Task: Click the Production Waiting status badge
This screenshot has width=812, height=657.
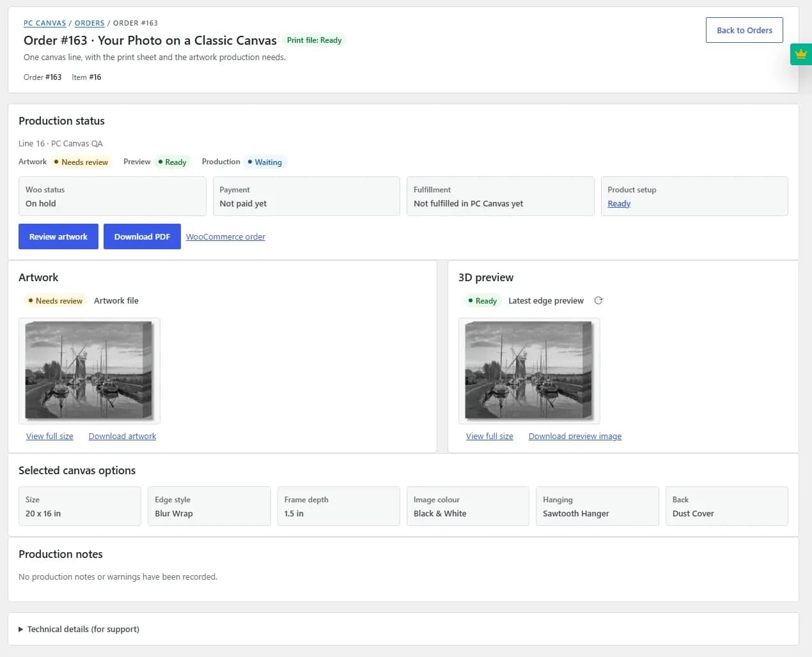Action: pyautogui.click(x=265, y=162)
